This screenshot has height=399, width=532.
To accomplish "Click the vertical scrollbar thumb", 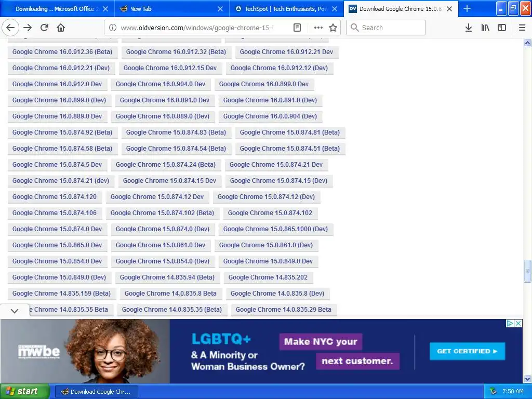I will [527, 271].
